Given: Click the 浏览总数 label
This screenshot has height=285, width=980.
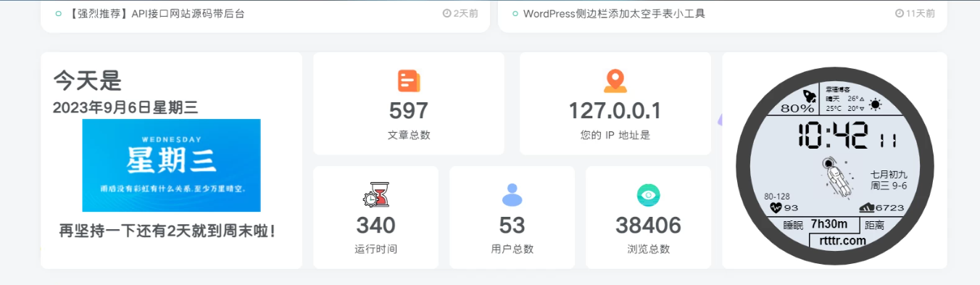Looking at the screenshot, I should coord(648,249).
